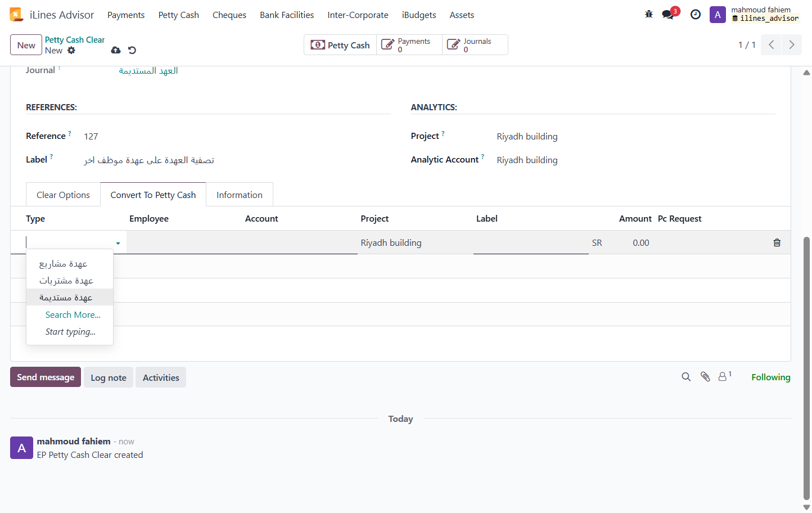Go to the previous record arrow

point(772,44)
